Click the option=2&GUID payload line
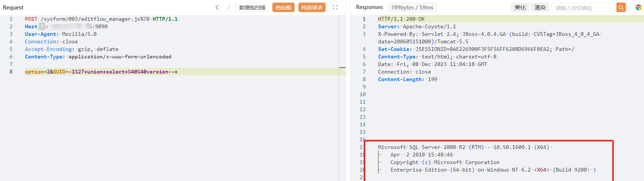644x181 pixels. click(x=101, y=72)
